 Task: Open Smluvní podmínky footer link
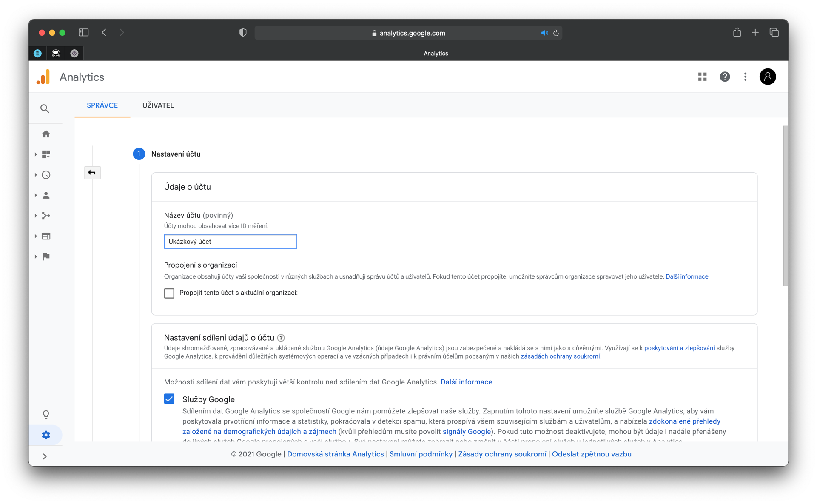[421, 454]
